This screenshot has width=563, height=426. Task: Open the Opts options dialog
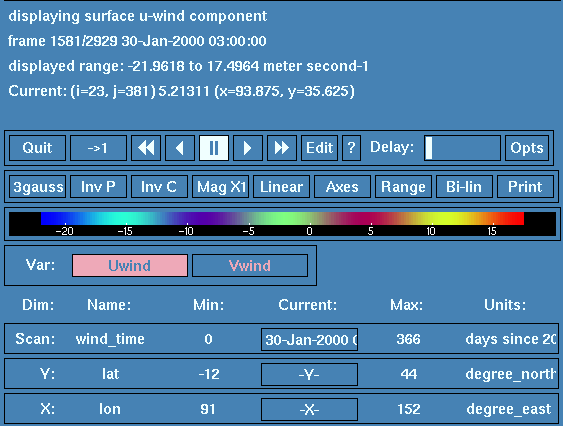pyautogui.click(x=527, y=148)
